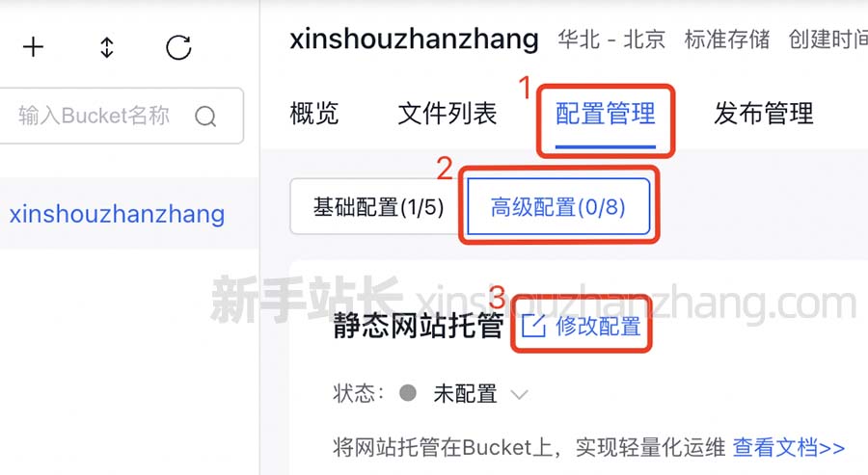Click the 华北 - 北京 region label
The image size is (868, 475).
coord(611,40)
